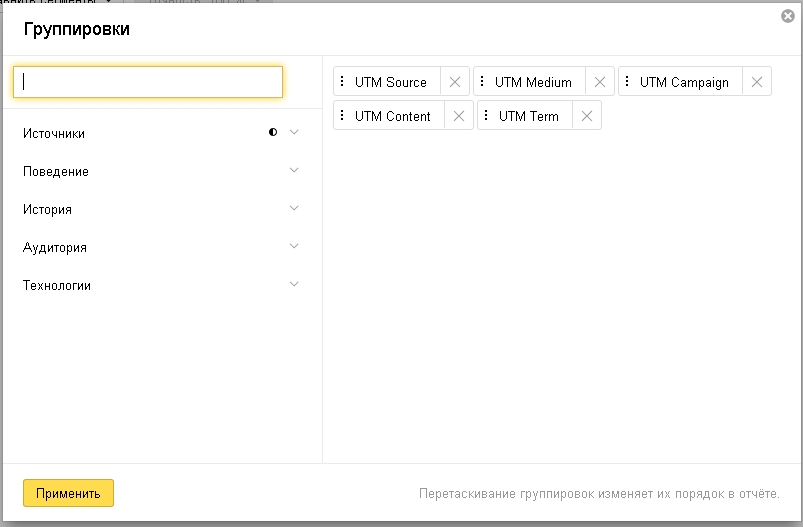Image resolution: width=803 pixels, height=527 pixels.
Task: Open the Поведение category
Action: click(x=56, y=172)
